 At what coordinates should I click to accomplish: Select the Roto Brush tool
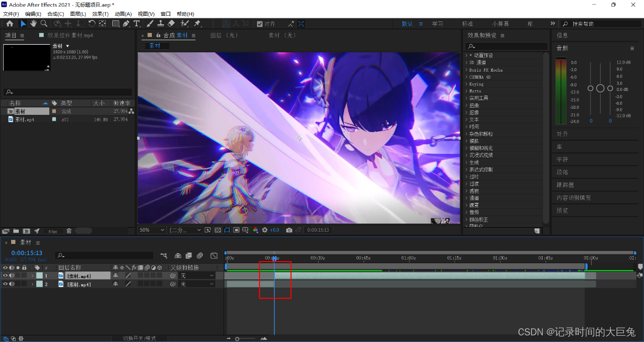click(184, 23)
